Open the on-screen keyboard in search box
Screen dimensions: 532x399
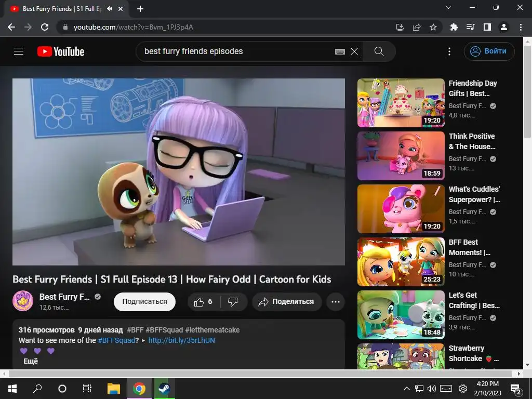(x=340, y=51)
